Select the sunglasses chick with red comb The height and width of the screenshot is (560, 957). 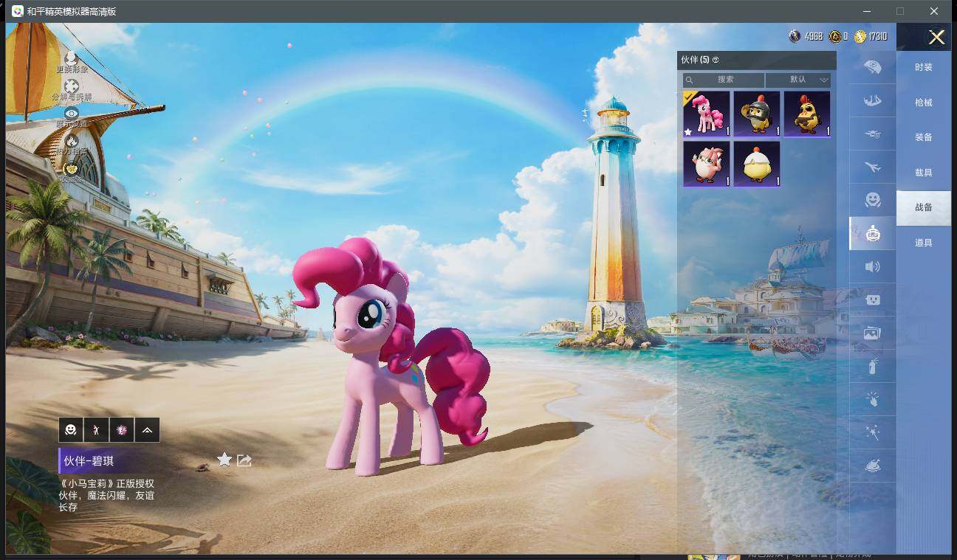coord(807,114)
